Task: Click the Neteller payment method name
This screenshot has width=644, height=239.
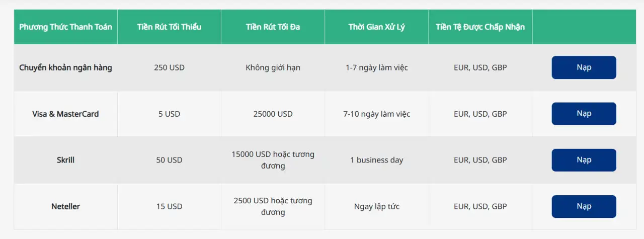Action: click(65, 206)
